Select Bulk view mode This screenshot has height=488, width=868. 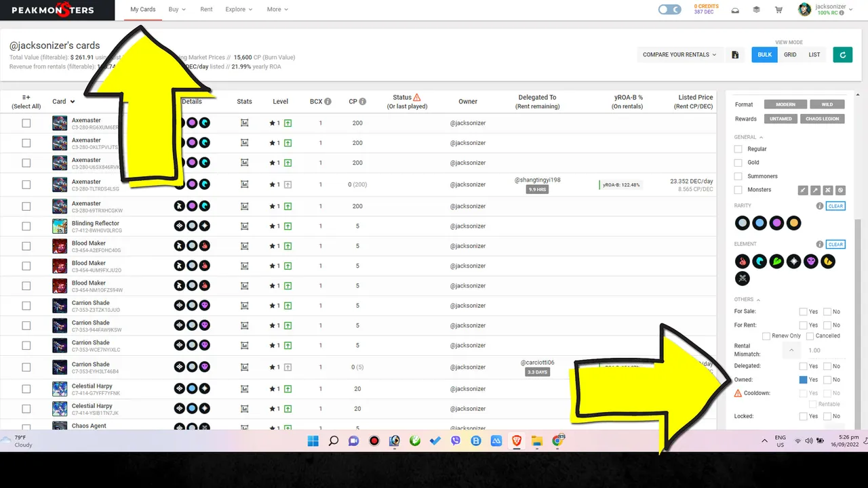(764, 55)
